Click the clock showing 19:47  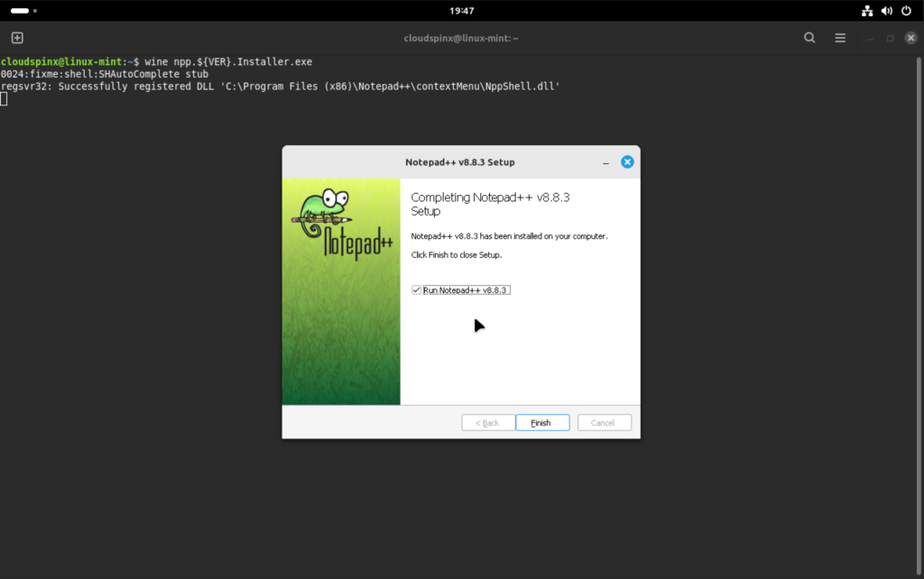[461, 11]
